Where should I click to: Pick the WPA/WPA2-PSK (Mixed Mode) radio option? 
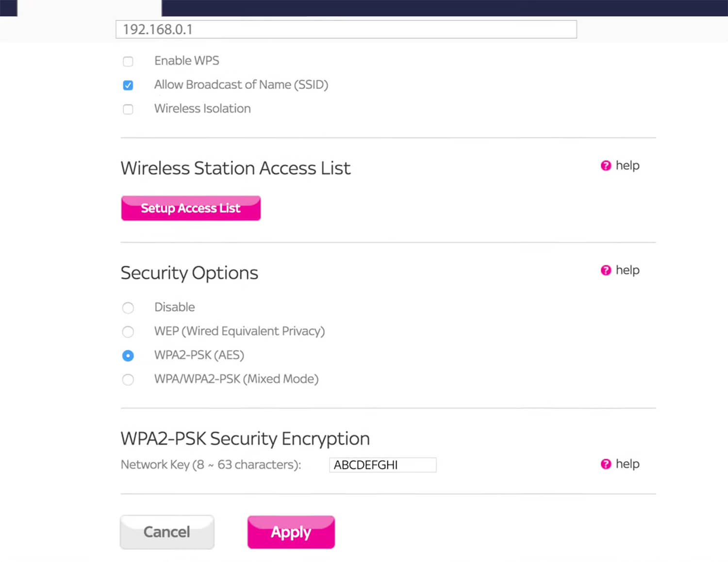[x=128, y=379]
